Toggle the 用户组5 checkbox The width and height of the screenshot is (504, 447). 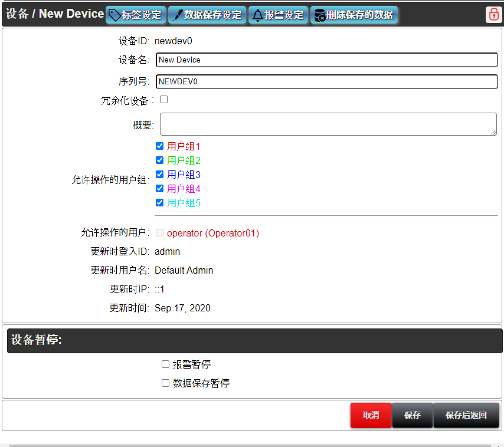[159, 203]
